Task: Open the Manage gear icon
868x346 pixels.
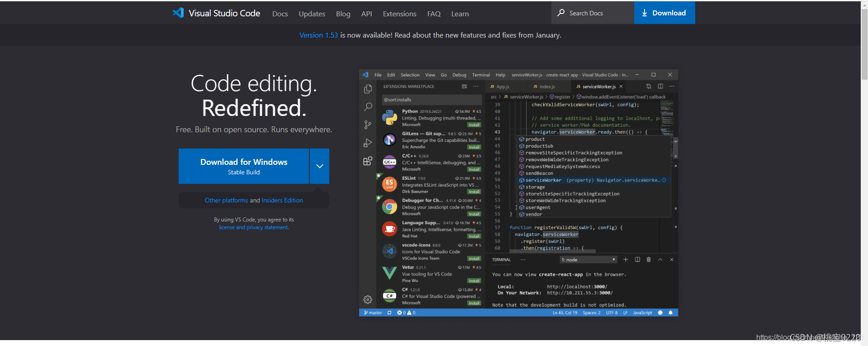Action: (368, 299)
